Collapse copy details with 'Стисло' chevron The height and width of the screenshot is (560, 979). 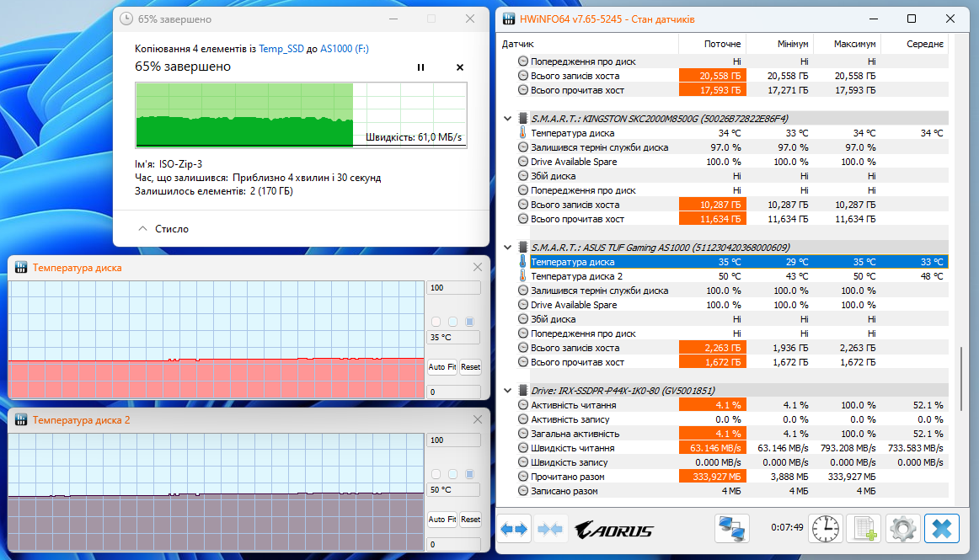click(x=143, y=228)
